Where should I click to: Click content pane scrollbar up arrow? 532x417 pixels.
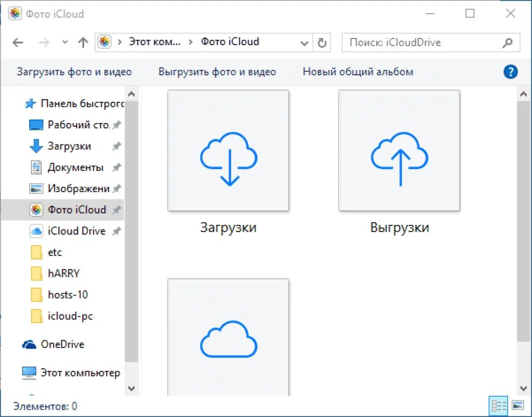(524, 94)
